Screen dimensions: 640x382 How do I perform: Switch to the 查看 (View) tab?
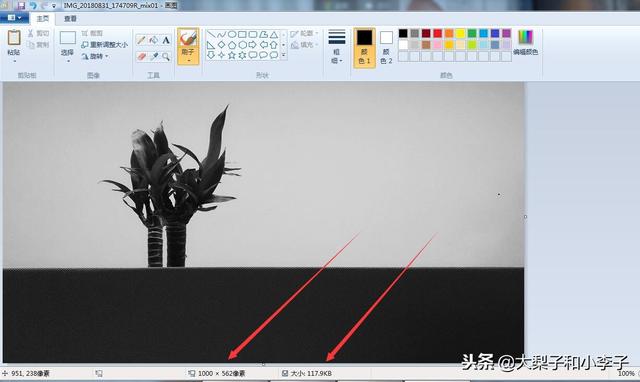click(70, 19)
